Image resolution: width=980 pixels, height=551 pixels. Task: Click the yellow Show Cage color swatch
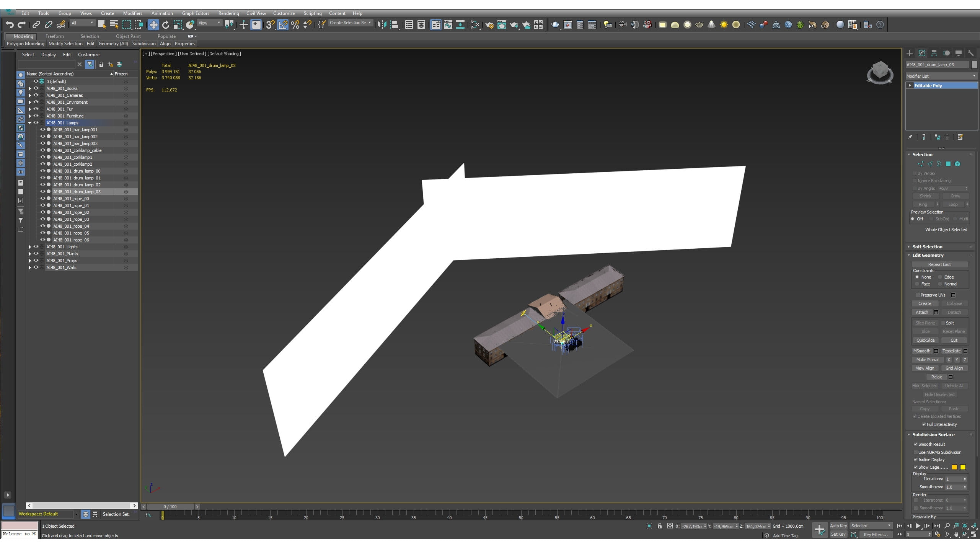963,467
